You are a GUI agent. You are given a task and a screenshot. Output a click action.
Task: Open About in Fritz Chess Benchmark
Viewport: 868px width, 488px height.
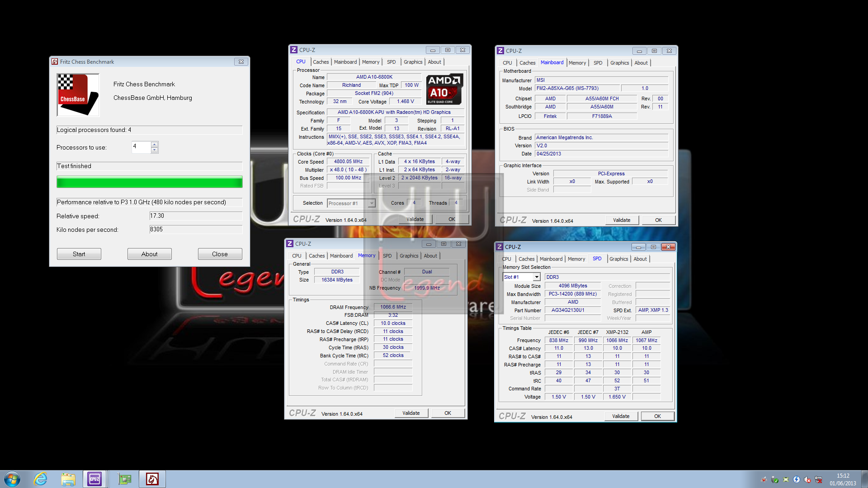click(150, 254)
